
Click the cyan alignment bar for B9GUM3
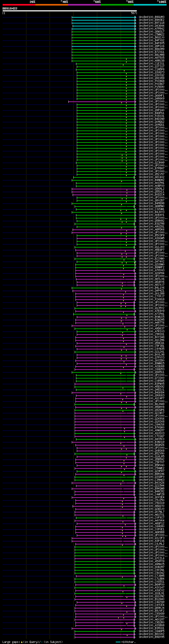pyautogui.click(x=104, y=17)
